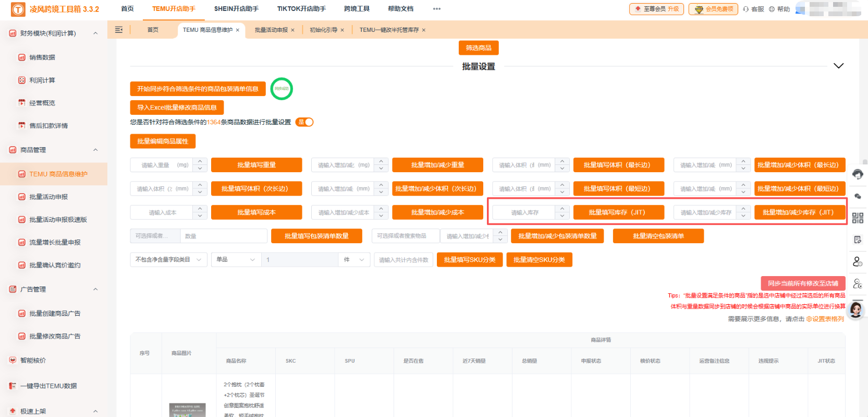Open the 帮助文档 menu
868x417 pixels.
click(x=400, y=9)
